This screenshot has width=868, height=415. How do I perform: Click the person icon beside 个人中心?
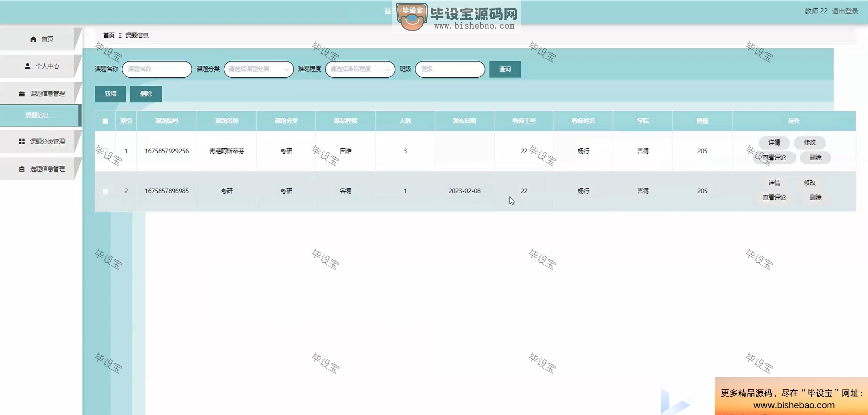coord(28,66)
